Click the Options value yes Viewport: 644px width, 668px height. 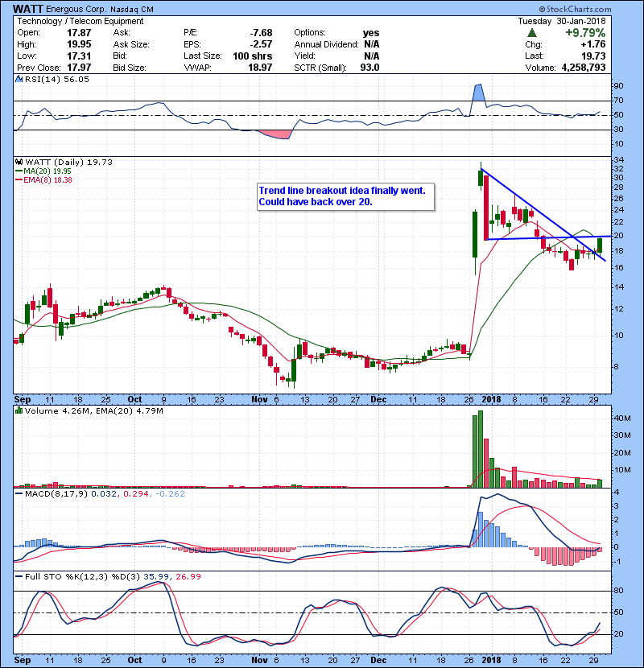coord(371,33)
